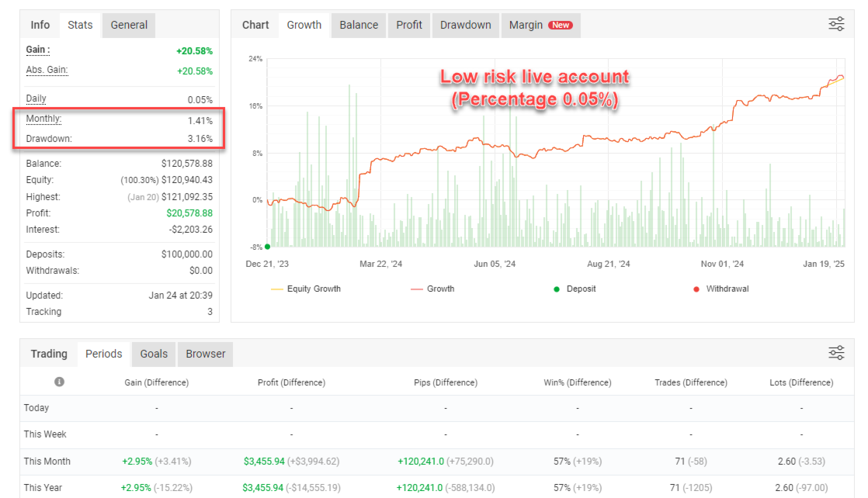This screenshot has width=868, height=498.
Task: Click the info icon in the Periods table
Action: (x=59, y=382)
